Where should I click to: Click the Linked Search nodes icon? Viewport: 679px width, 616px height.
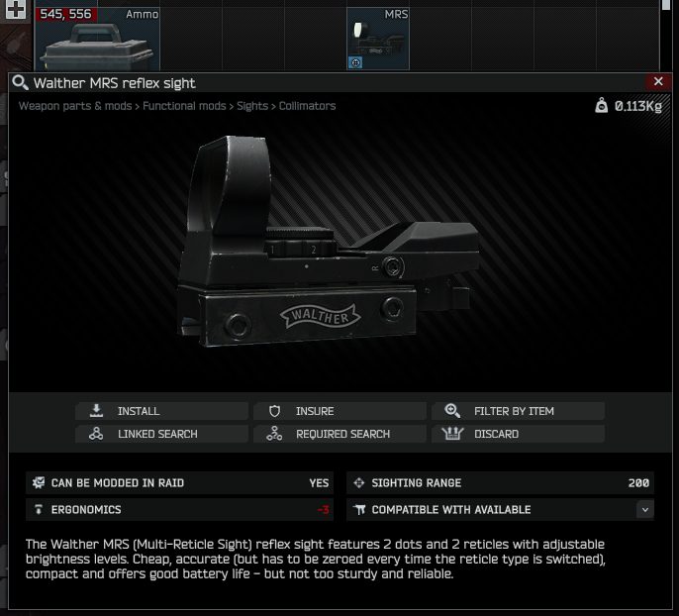coord(96,434)
